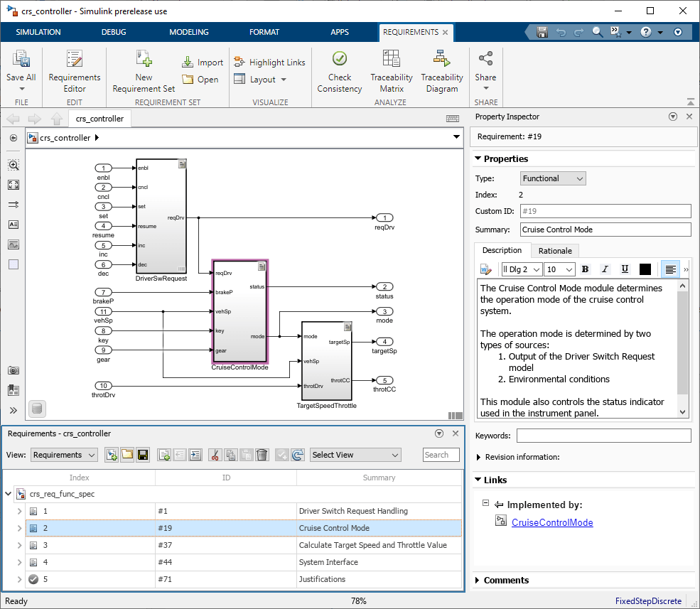Add a new requirement with the Add Requirement icon
This screenshot has height=609, width=700.
pyautogui.click(x=164, y=455)
